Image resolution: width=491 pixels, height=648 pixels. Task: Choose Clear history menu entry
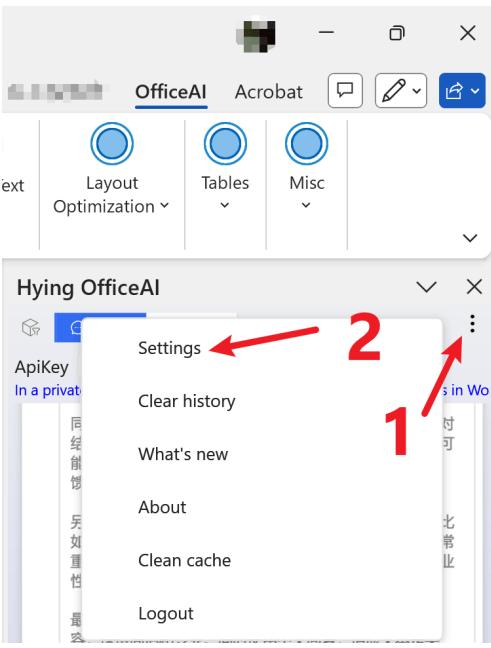click(x=187, y=401)
